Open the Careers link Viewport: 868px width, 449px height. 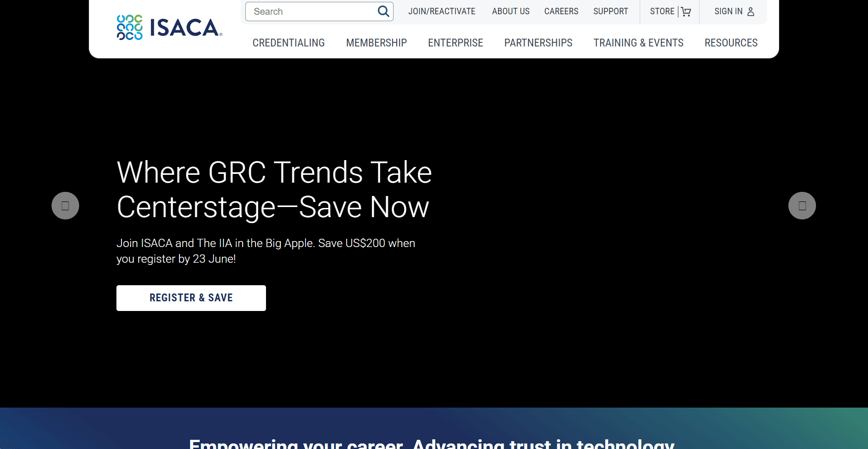pyautogui.click(x=561, y=12)
